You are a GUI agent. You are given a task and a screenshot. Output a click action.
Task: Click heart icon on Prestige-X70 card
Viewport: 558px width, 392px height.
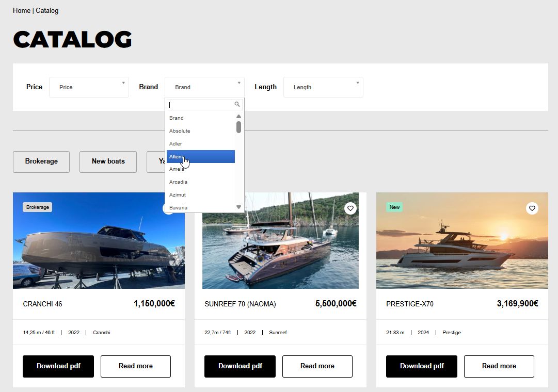532,208
